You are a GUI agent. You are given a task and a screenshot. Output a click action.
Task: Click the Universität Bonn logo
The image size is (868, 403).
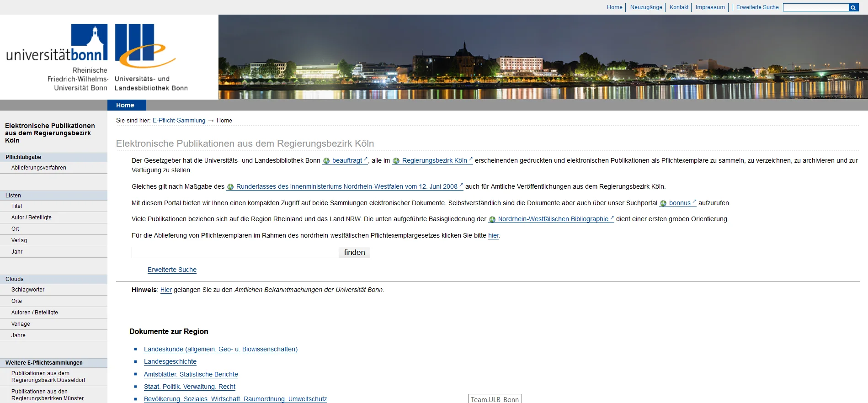(x=57, y=57)
